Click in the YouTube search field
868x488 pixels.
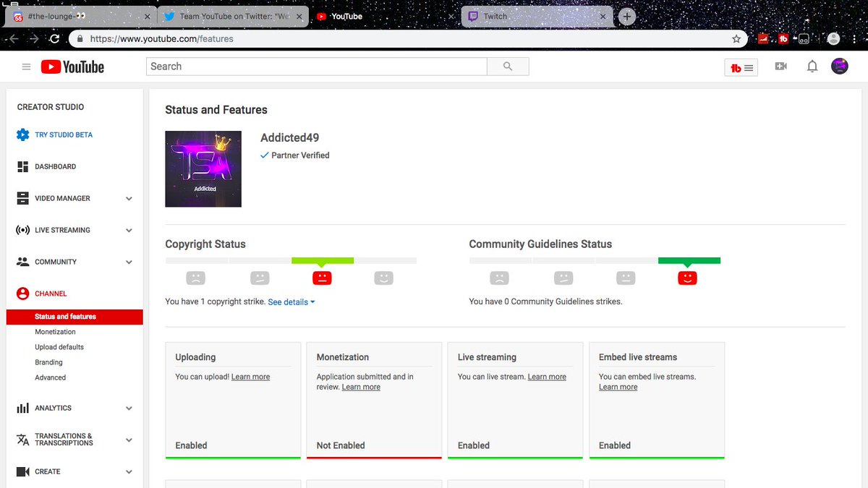point(317,67)
